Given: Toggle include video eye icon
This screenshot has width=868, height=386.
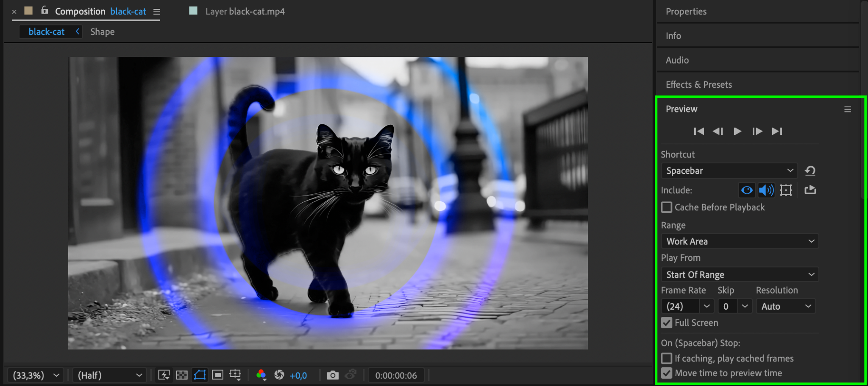Looking at the screenshot, I should (x=747, y=190).
